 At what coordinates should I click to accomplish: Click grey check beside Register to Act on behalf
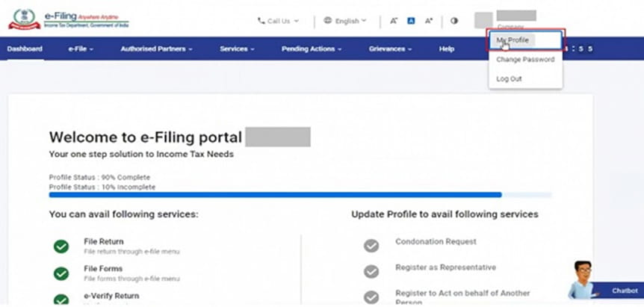[x=371, y=297]
